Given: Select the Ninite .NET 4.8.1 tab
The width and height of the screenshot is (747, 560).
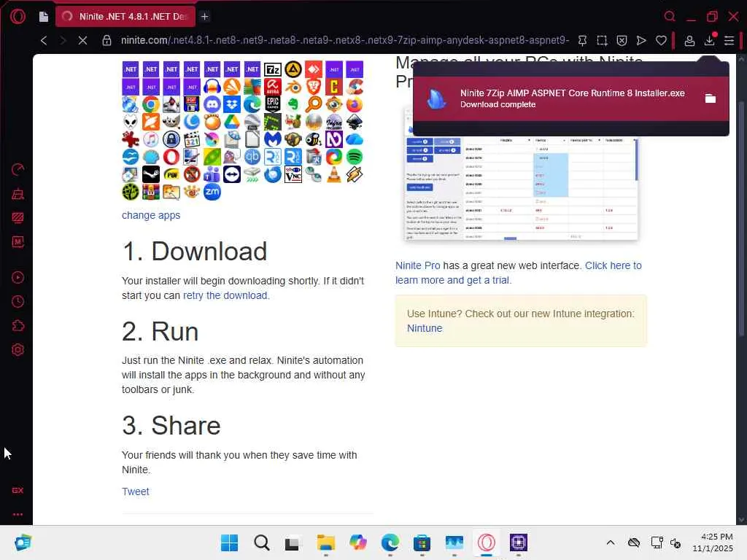Looking at the screenshot, I should click(x=125, y=17).
